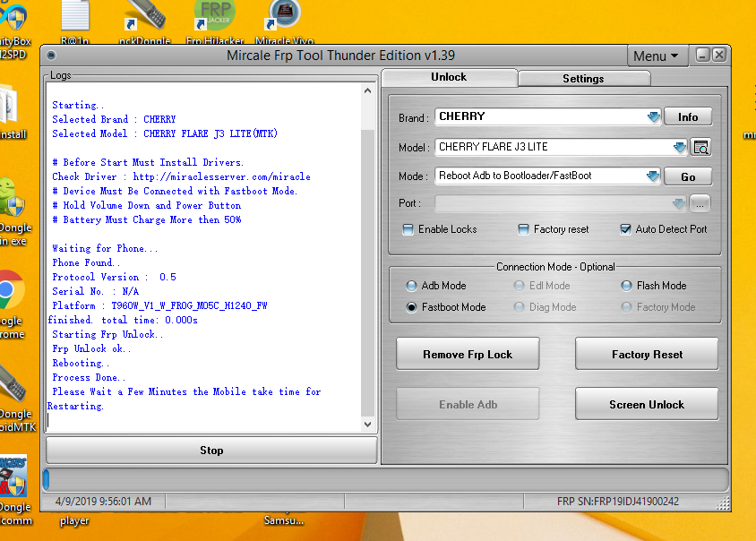This screenshot has height=541, width=756.
Task: Switch to the Settings tab
Action: pyautogui.click(x=583, y=79)
